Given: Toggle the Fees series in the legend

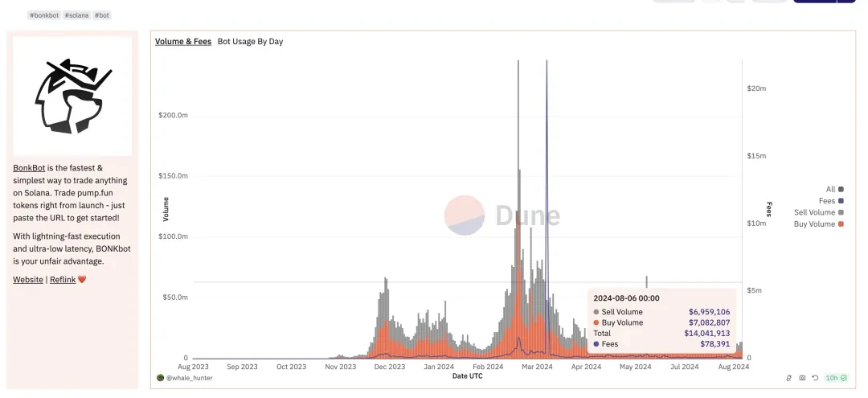Looking at the screenshot, I should point(831,201).
